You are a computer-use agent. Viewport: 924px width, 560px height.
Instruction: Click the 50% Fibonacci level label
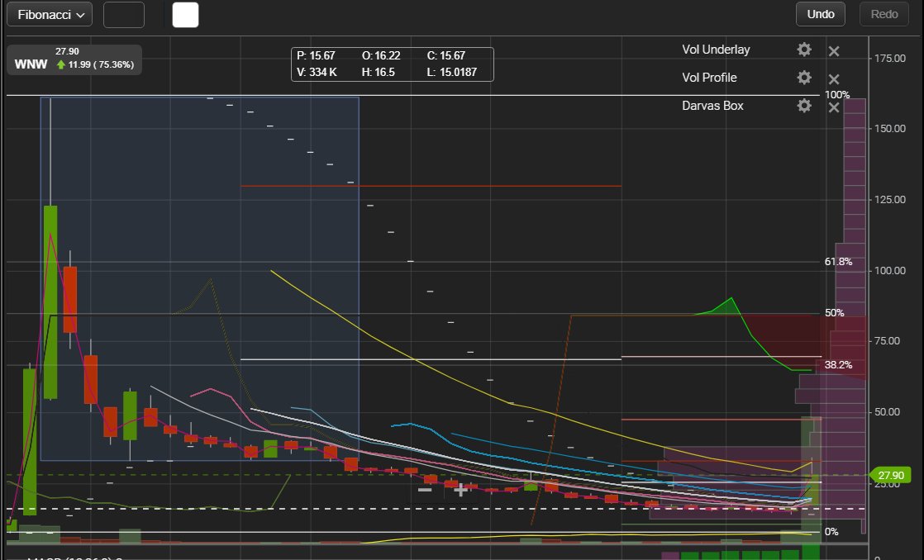click(835, 313)
